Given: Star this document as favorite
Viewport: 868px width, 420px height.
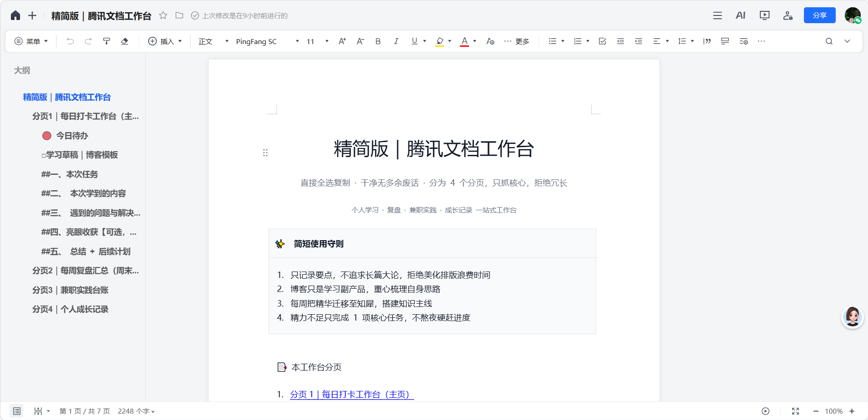Looking at the screenshot, I should (x=163, y=15).
